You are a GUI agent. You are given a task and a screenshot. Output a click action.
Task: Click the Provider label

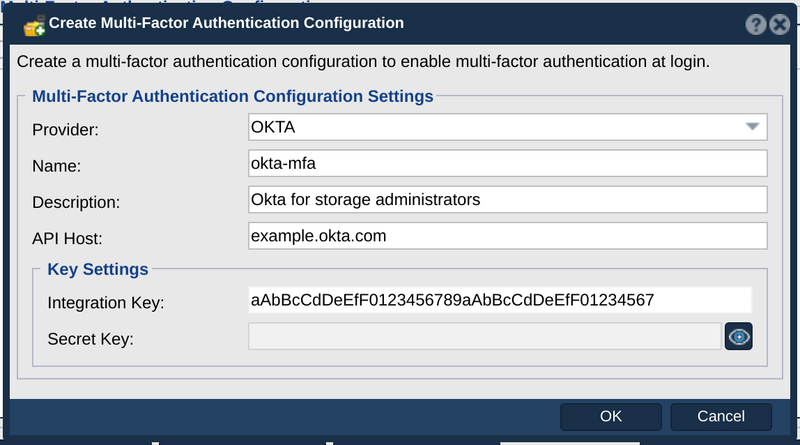[65, 130]
